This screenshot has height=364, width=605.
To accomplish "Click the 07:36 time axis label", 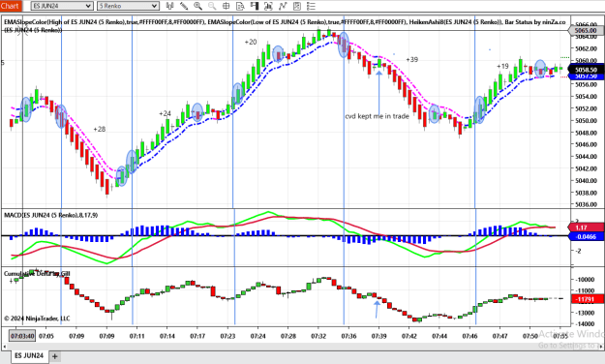I will point(348,336).
